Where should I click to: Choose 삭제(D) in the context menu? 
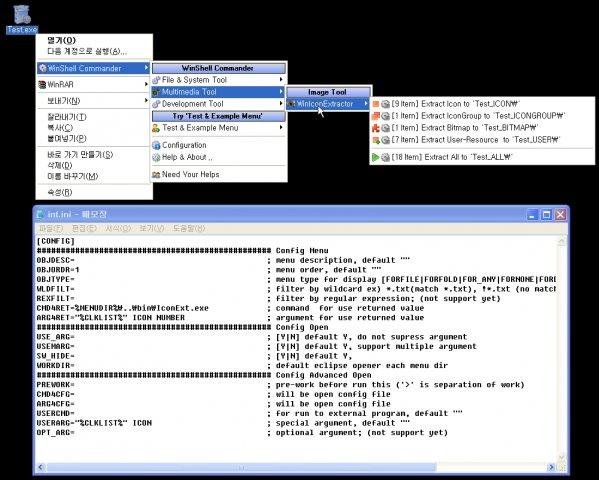click(x=94, y=165)
